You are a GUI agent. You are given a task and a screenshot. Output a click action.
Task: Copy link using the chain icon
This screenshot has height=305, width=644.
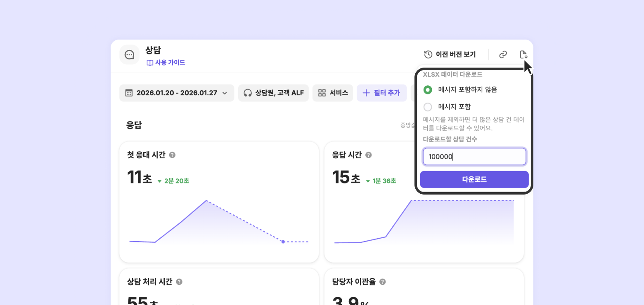coord(503,54)
